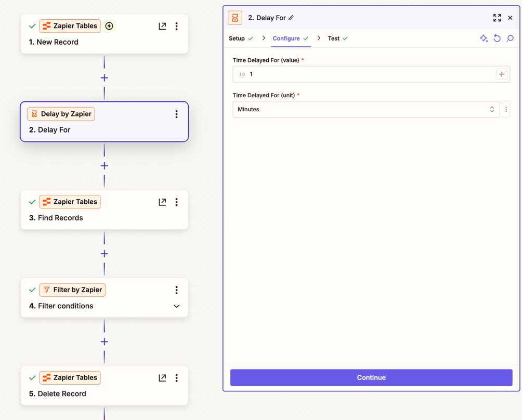Click the Delay by Zapier badge on step 2
Viewport: 522px width, 420px height.
click(61, 114)
